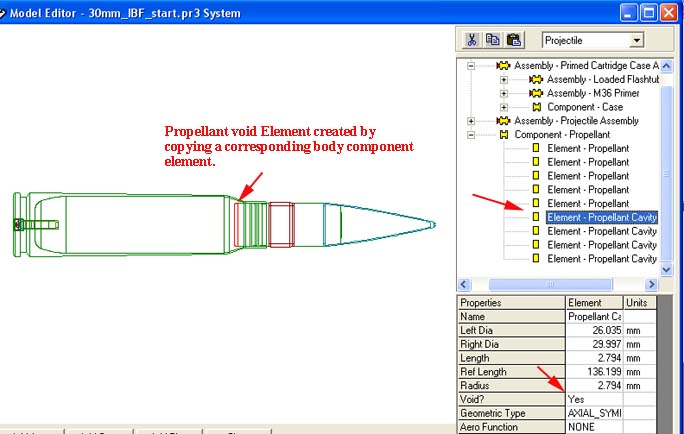Select the first Element - Propellant item

coord(588,149)
